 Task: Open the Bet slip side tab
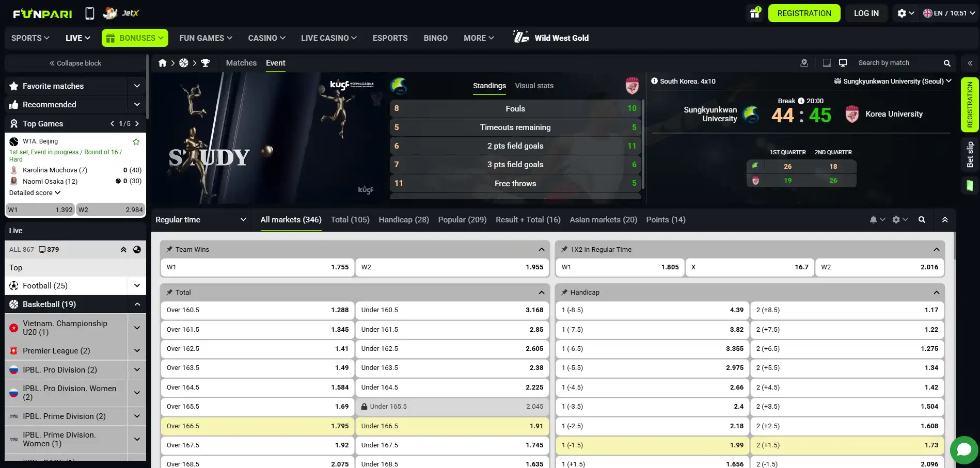click(x=970, y=155)
